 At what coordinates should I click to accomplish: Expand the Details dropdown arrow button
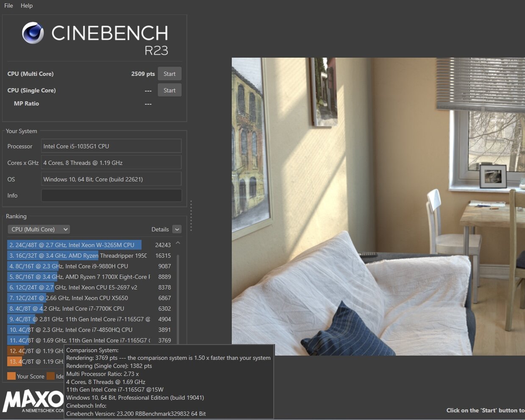(177, 229)
